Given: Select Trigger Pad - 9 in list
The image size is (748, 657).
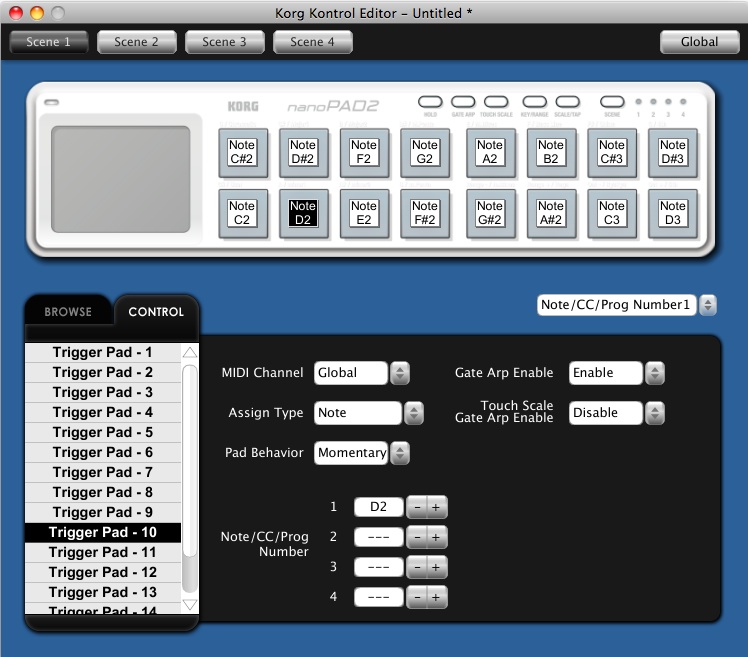Looking at the screenshot, I should 103,512.
